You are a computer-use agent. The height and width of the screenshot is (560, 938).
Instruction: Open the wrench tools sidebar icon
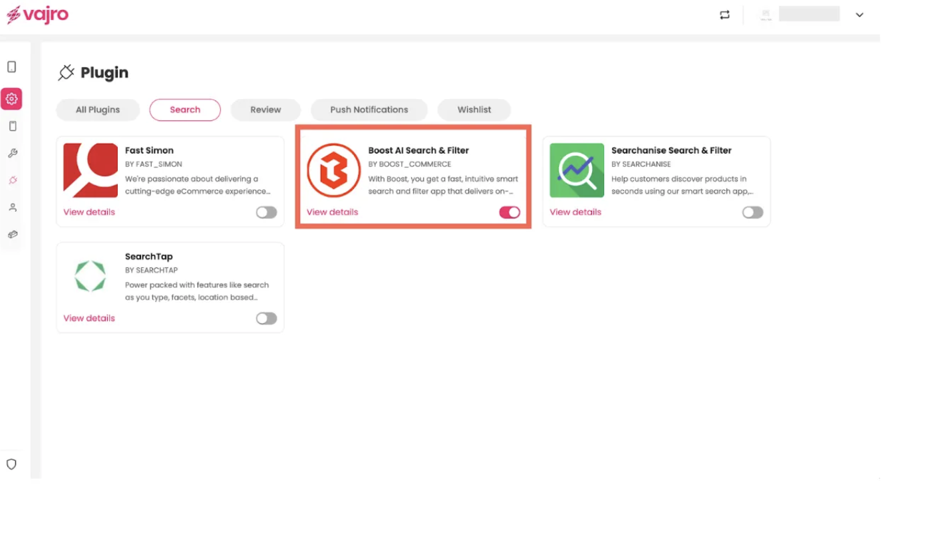point(13,154)
